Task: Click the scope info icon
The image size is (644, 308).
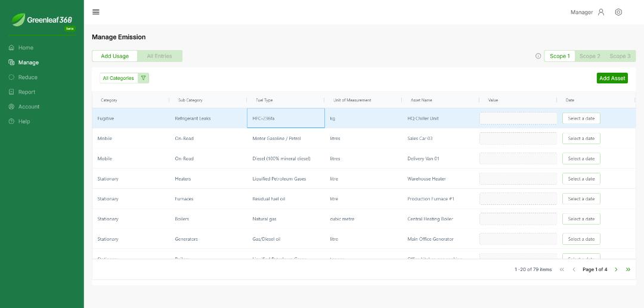Action: pos(538,56)
